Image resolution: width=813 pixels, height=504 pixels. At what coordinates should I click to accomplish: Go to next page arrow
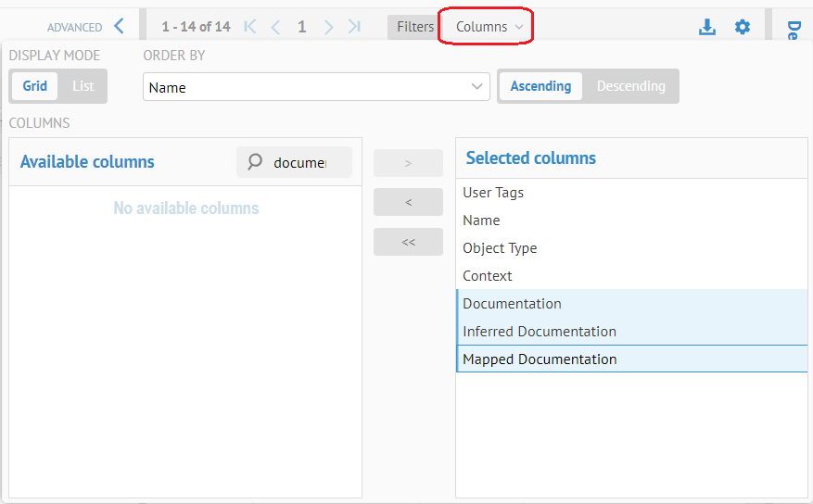329,27
